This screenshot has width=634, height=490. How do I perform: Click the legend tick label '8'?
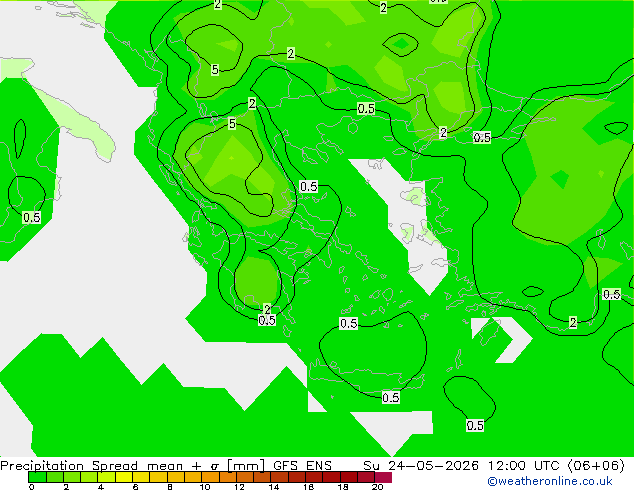coord(170,487)
